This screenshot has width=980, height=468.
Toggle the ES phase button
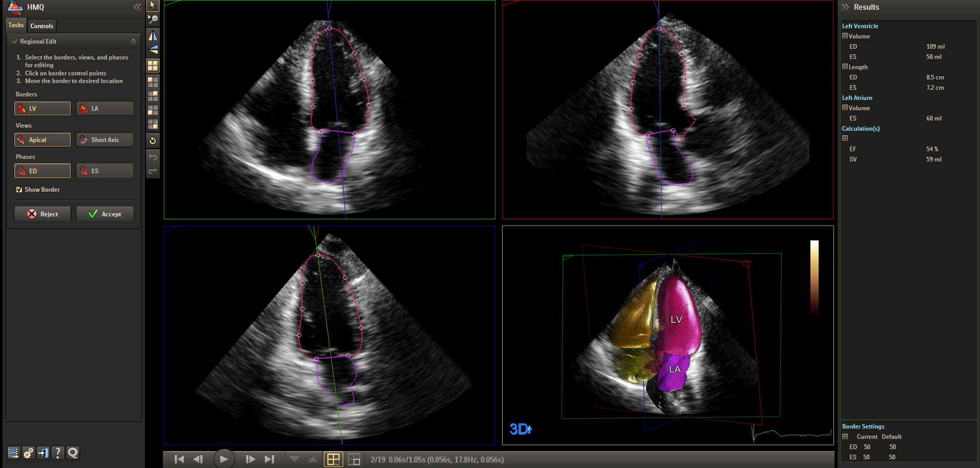pyautogui.click(x=105, y=171)
